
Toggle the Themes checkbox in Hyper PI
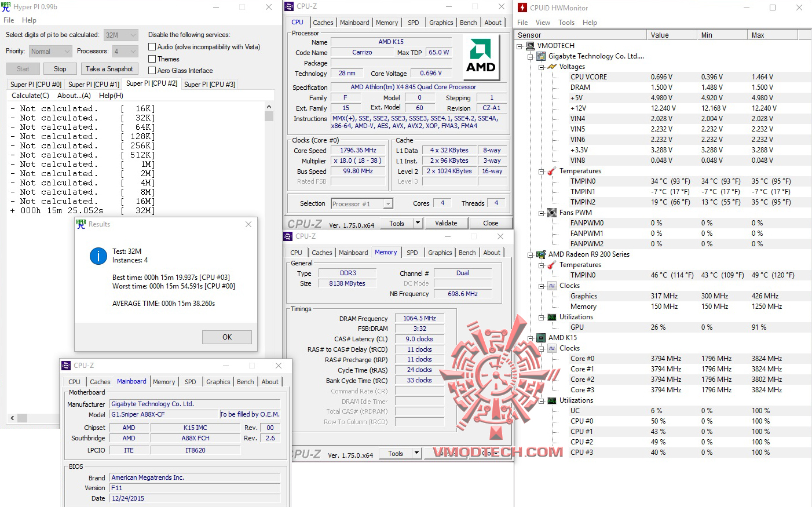click(x=152, y=59)
